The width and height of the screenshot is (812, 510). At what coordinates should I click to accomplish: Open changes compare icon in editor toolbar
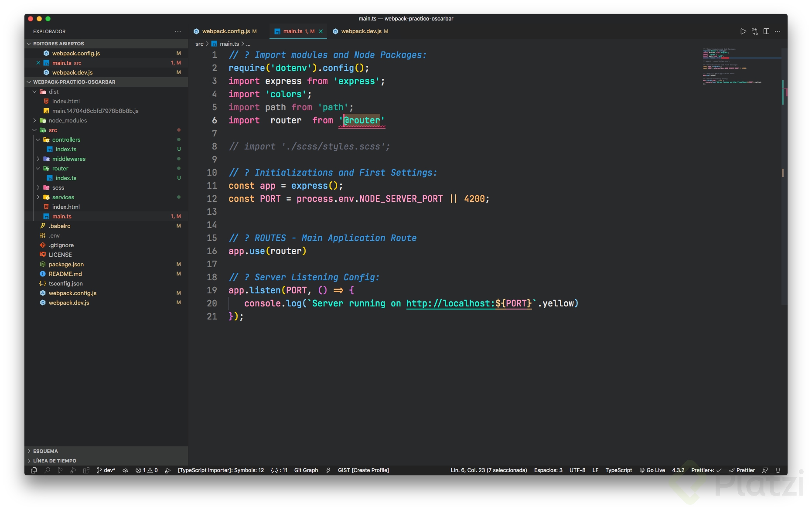click(755, 31)
